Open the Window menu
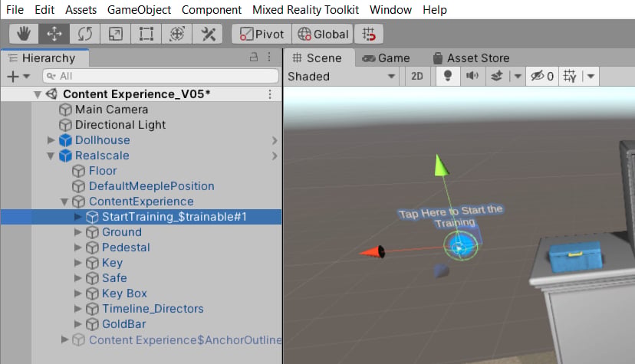This screenshot has height=364, width=635. (x=391, y=10)
